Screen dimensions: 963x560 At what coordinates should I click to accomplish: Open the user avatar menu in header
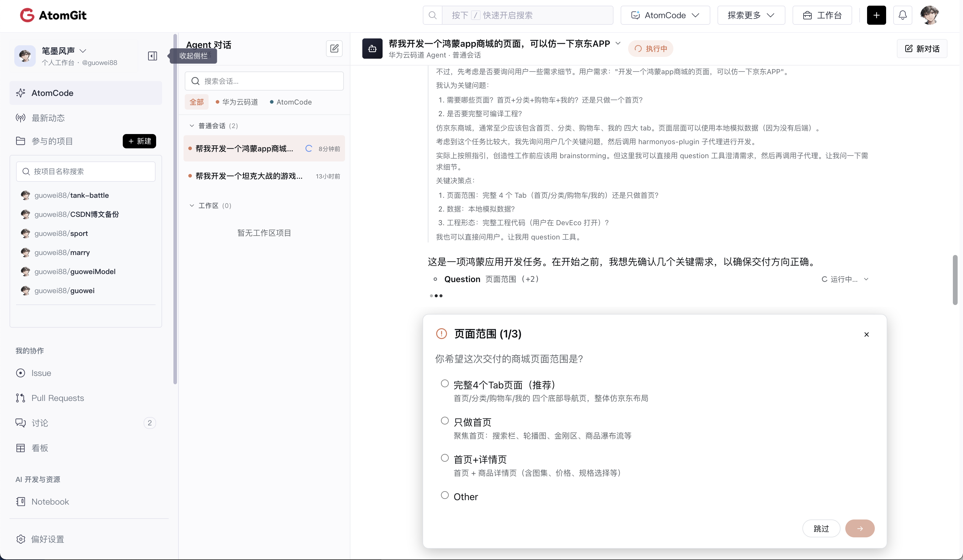coord(929,15)
